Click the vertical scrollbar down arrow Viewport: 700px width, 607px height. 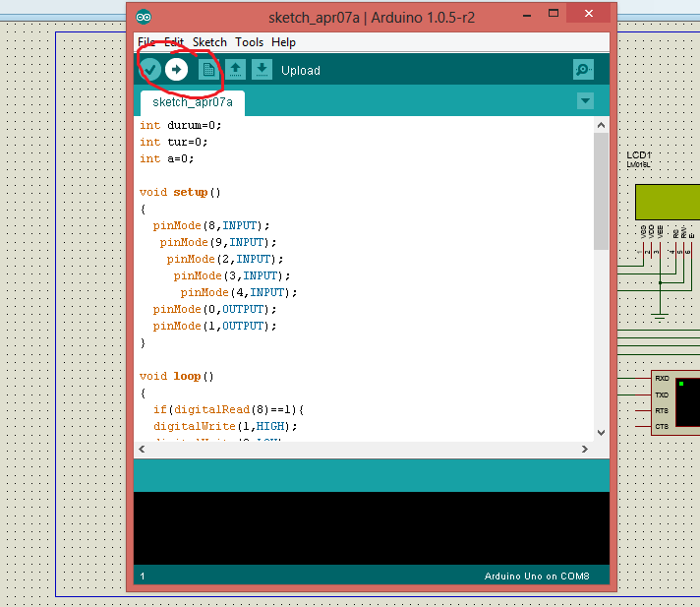coord(601,432)
